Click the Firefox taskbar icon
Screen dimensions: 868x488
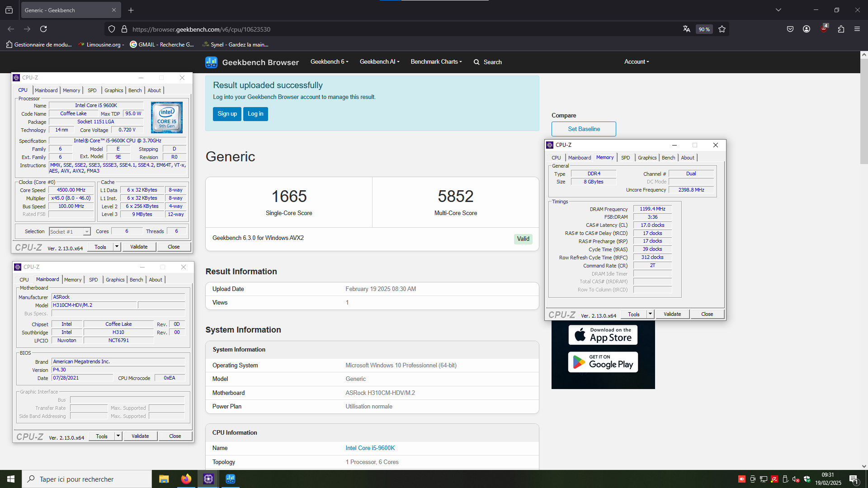tap(186, 479)
